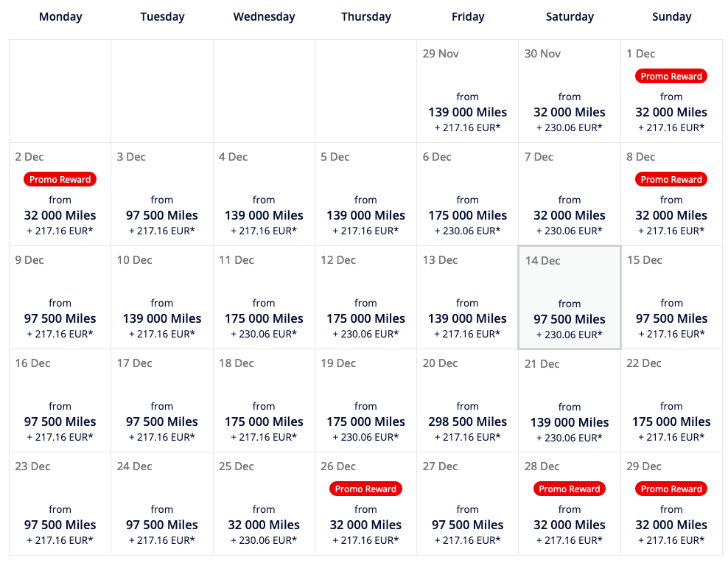The height and width of the screenshot is (563, 728).
Task: Click the Promo Reward badge on 29 Dec
Action: 671,489
